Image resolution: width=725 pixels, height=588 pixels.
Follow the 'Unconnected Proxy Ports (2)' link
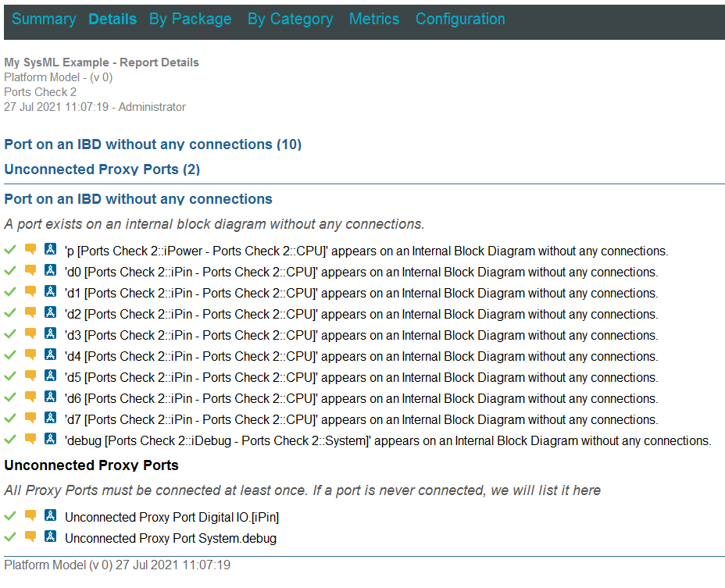point(102,169)
